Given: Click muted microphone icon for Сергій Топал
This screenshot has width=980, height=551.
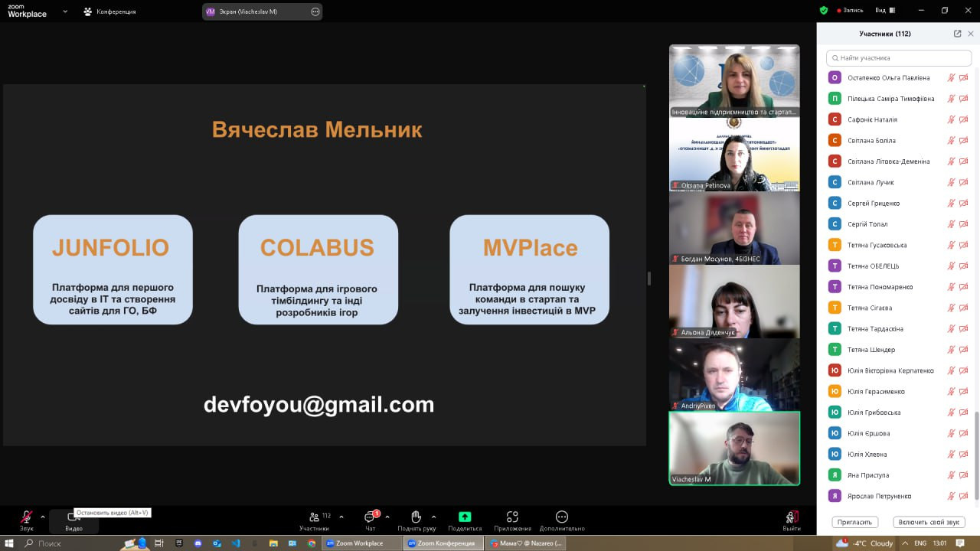Looking at the screenshot, I should tap(952, 224).
